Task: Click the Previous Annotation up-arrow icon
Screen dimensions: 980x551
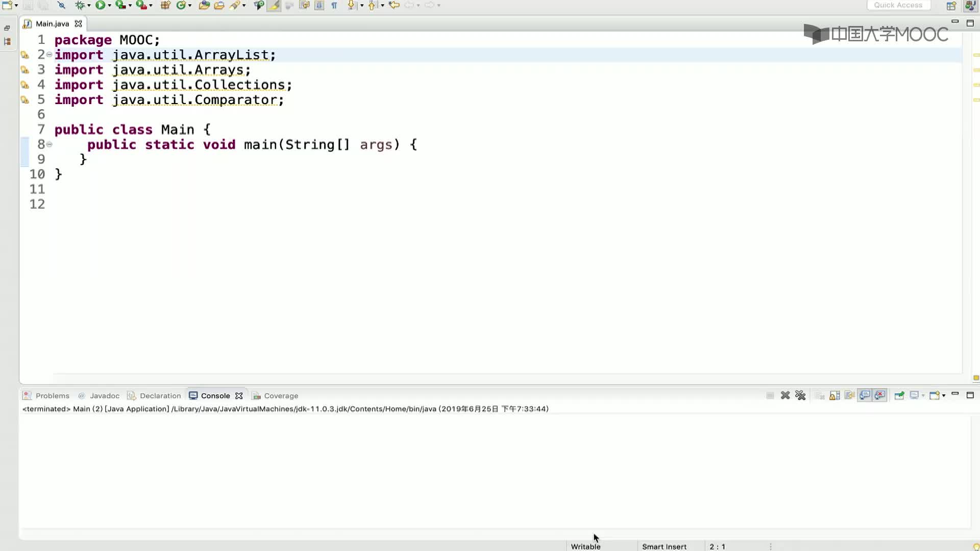Action: (372, 5)
